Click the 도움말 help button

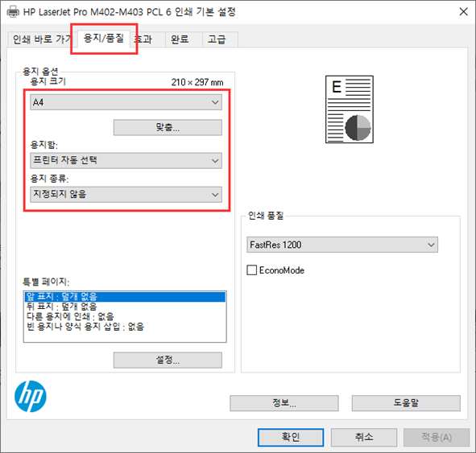[x=406, y=403]
